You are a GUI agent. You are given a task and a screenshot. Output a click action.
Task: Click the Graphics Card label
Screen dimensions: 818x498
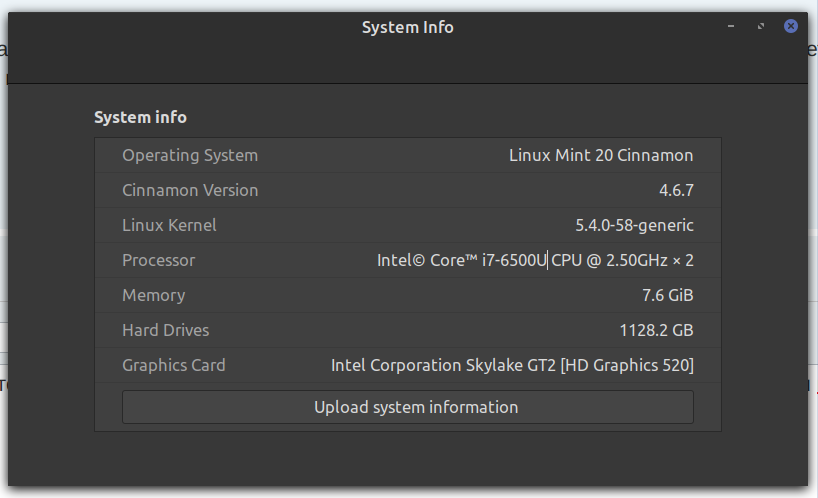pyautogui.click(x=173, y=365)
